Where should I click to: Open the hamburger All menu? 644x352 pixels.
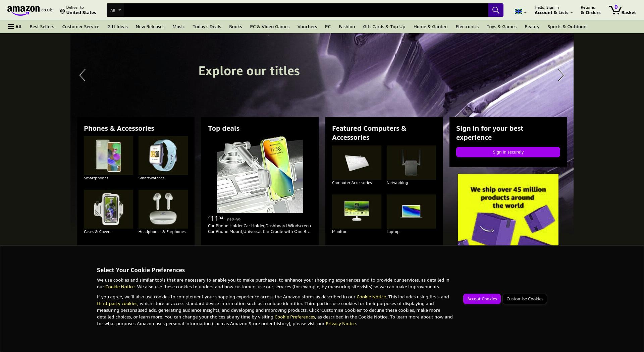15,26
